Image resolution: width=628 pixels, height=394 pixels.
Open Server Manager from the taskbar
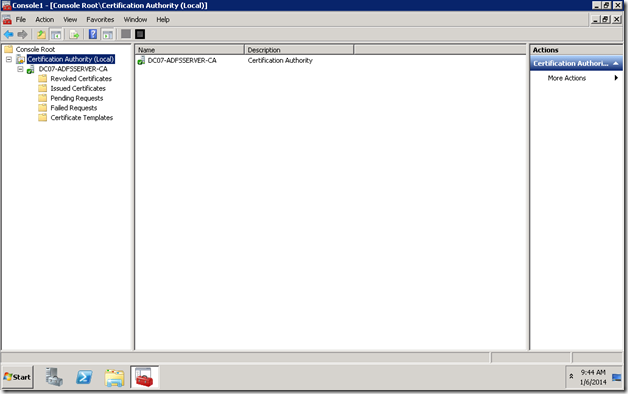54,377
